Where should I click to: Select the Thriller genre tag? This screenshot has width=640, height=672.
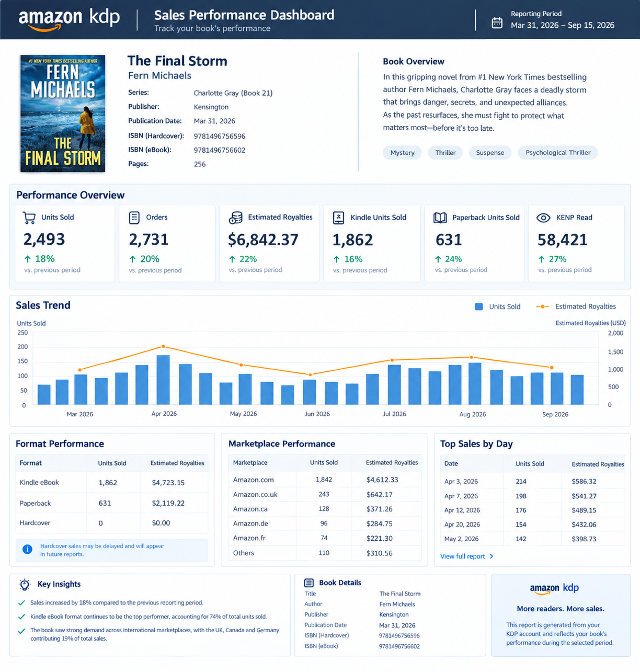click(445, 153)
